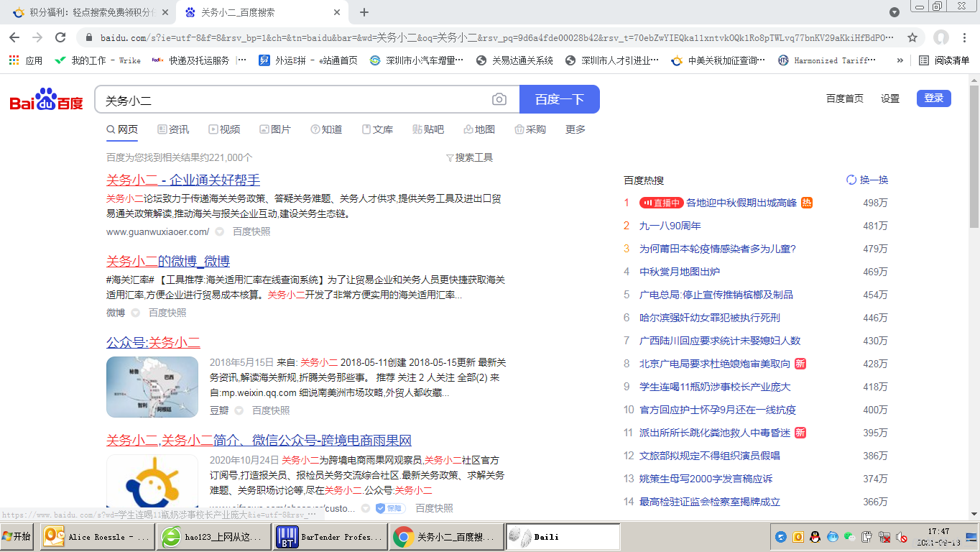
Task: Switch to 视频 tab
Action: (x=224, y=129)
